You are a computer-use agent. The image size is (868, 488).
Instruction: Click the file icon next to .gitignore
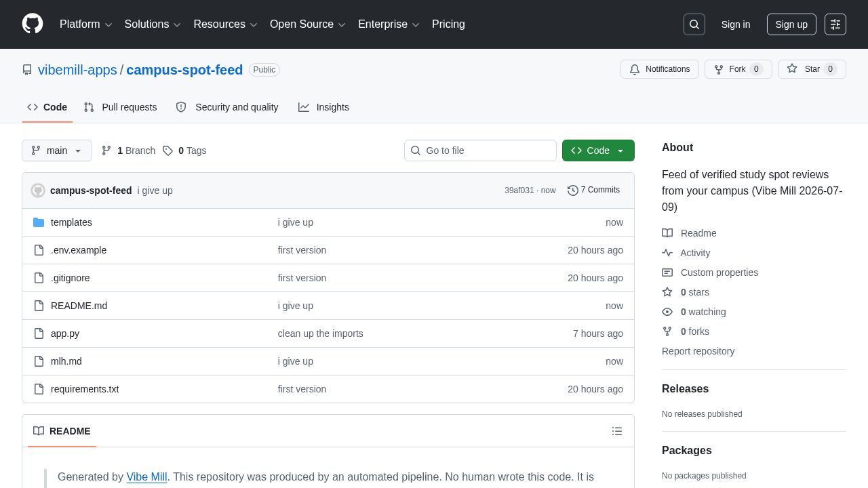click(x=39, y=278)
